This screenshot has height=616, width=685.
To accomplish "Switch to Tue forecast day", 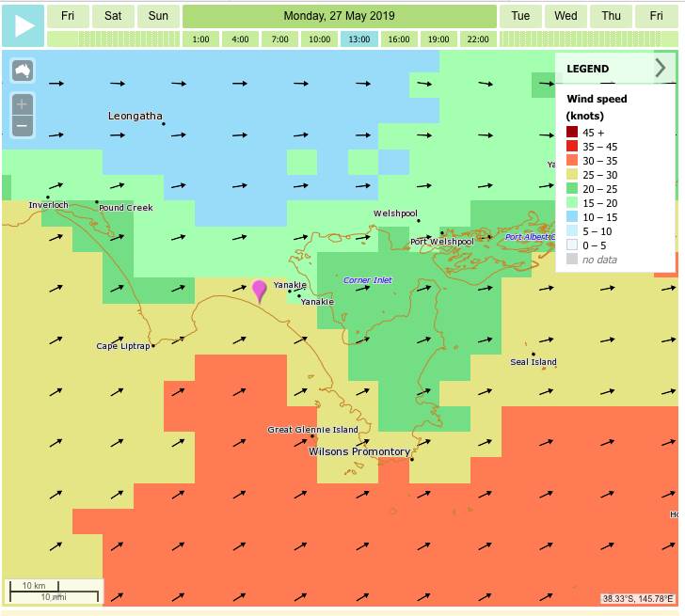I will point(520,16).
